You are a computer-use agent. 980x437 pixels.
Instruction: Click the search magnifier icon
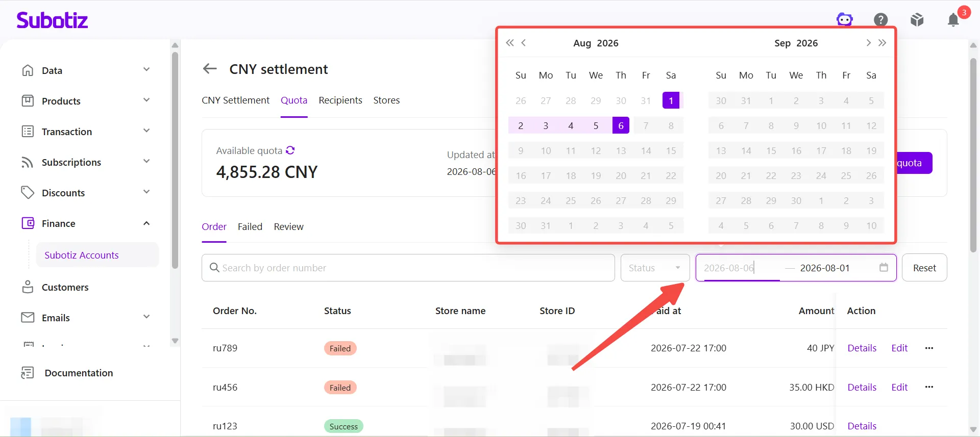tap(214, 268)
